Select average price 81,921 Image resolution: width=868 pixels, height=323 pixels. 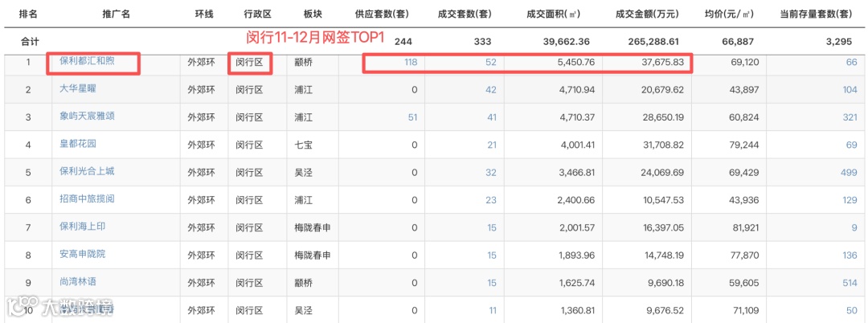[x=745, y=228]
